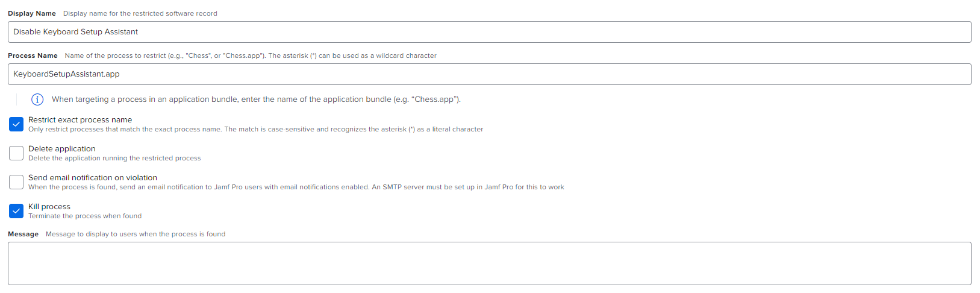Click the bold 'Process Name' field label
Viewport: 980px width, 293px height.
pos(33,55)
